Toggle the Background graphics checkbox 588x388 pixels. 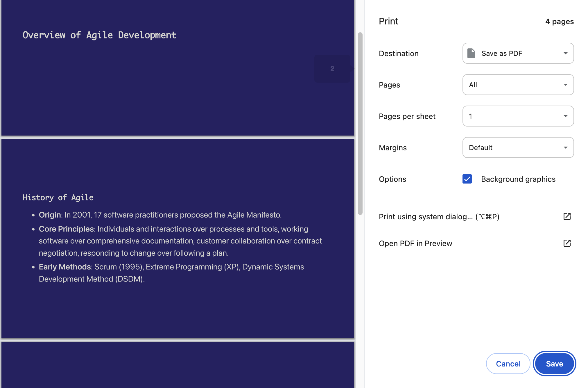pyautogui.click(x=467, y=179)
